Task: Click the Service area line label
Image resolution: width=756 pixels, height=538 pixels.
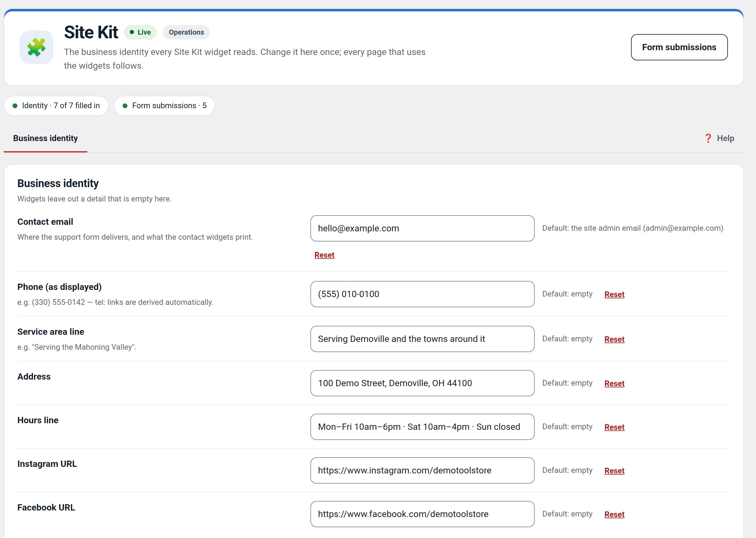Action: 51,331
